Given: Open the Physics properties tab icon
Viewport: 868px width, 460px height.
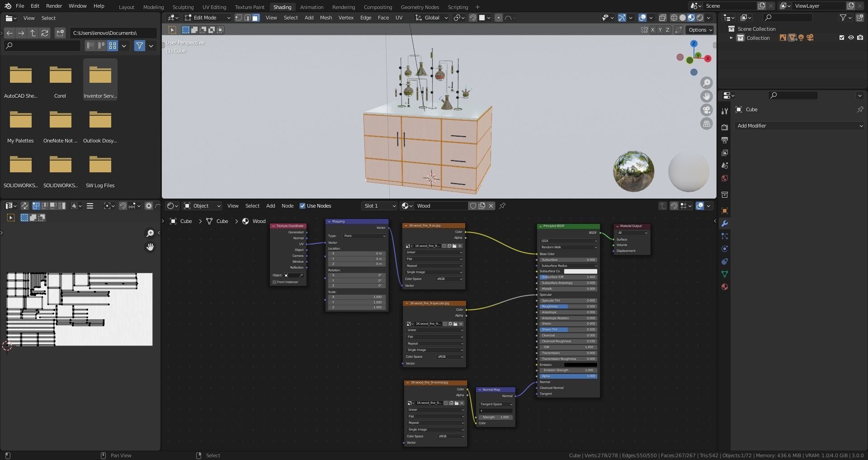Looking at the screenshot, I should tap(725, 249).
